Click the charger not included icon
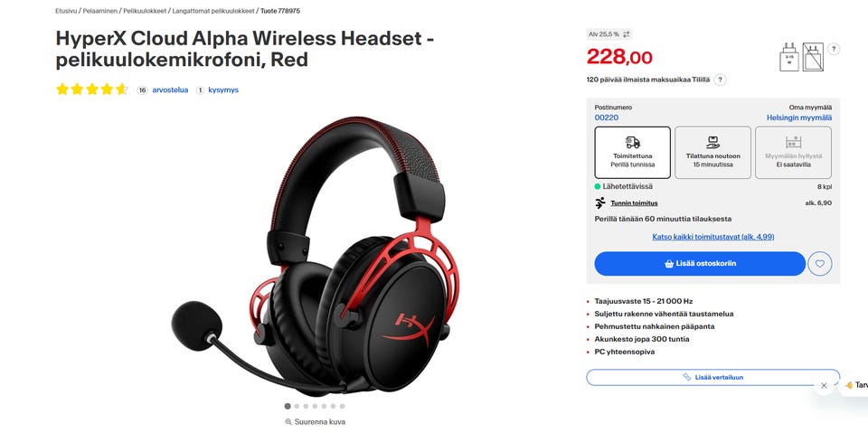 point(813,57)
